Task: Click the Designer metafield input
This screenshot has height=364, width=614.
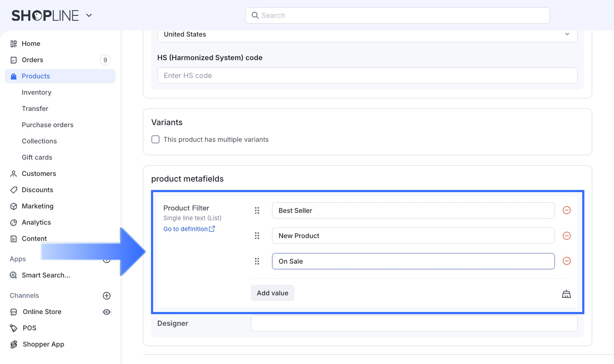Action: click(x=414, y=324)
